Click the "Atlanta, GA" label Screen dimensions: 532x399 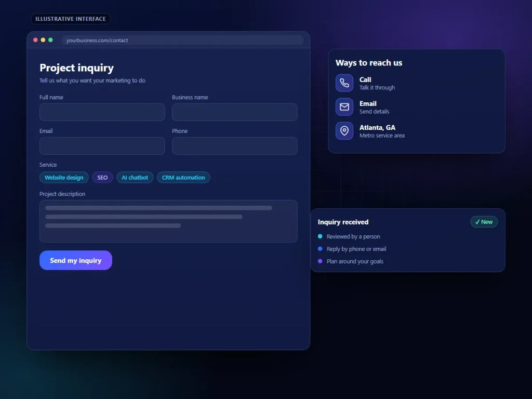click(377, 128)
